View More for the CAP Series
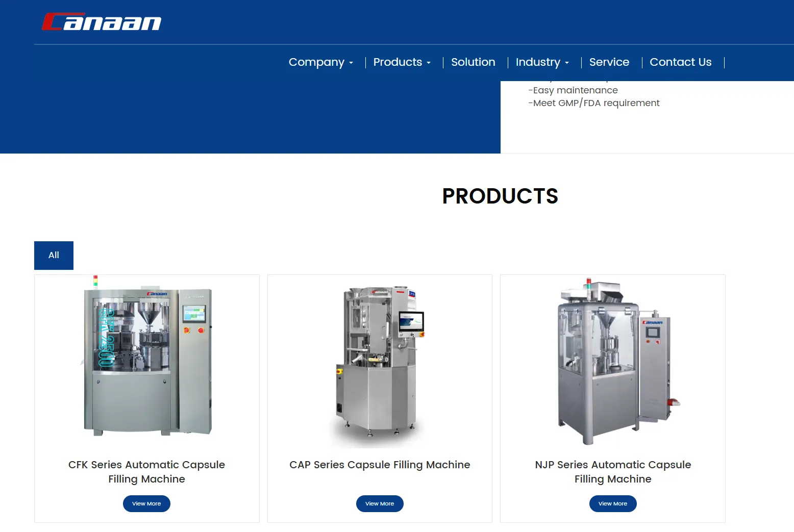The width and height of the screenshot is (794, 532). point(380,503)
